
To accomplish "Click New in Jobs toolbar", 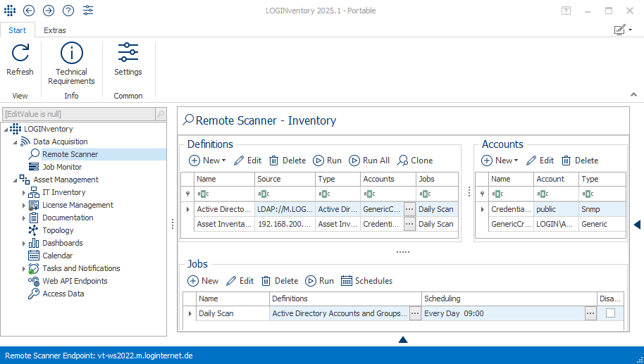I will [x=203, y=281].
